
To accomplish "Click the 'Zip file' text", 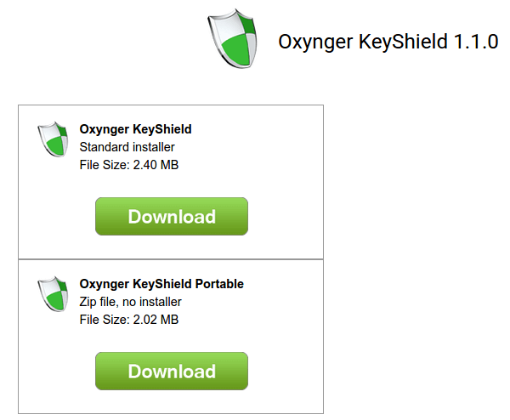I will [x=99, y=302].
